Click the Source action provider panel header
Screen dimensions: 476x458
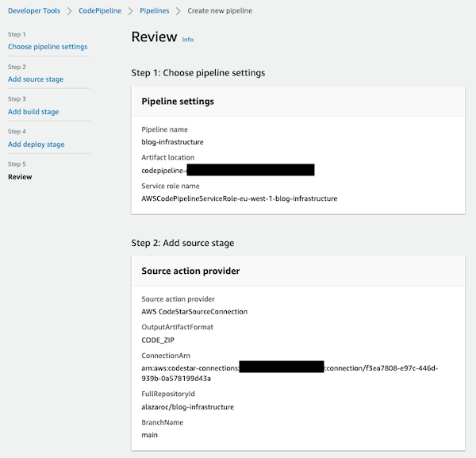point(298,271)
